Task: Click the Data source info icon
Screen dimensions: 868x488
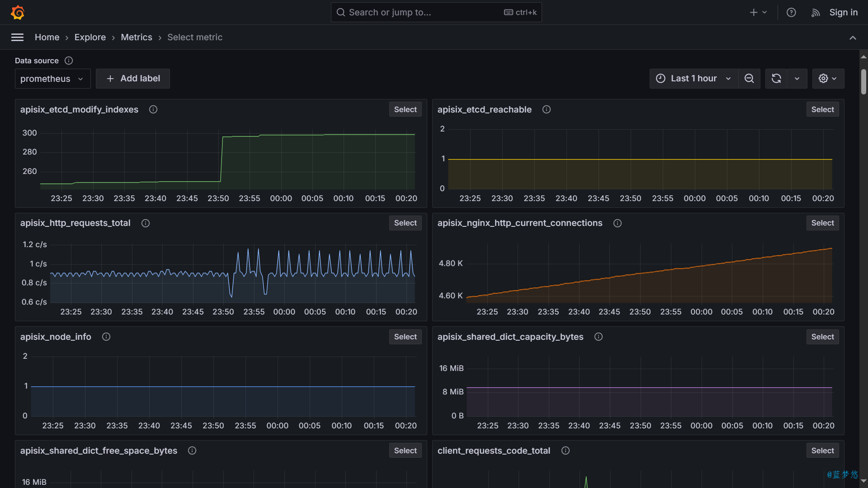Action: pyautogui.click(x=69, y=61)
